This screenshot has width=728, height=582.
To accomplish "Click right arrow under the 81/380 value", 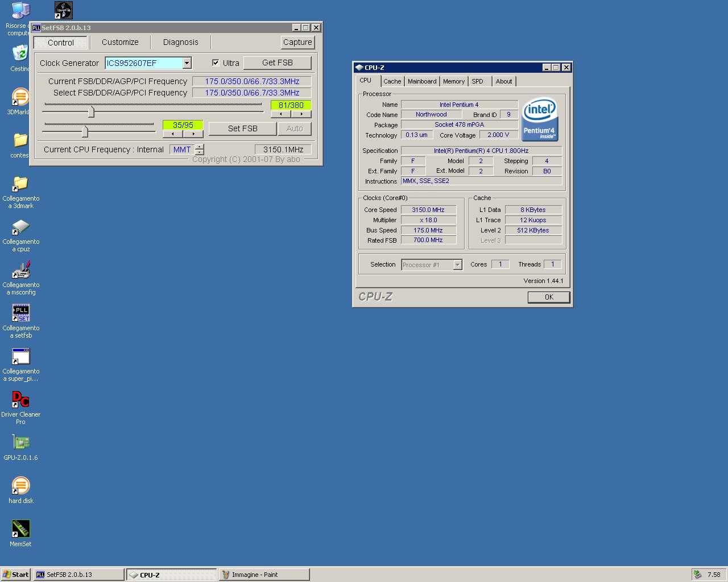I will pyautogui.click(x=301, y=114).
